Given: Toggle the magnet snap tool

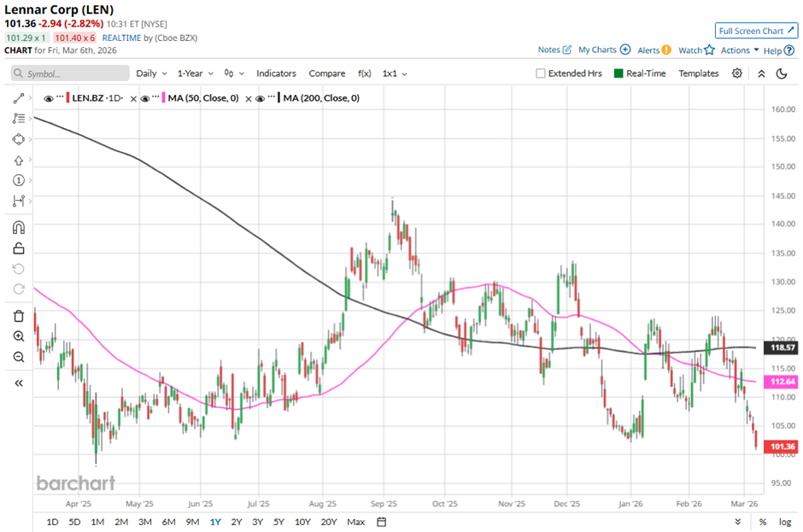Looking at the screenshot, I should [19, 227].
